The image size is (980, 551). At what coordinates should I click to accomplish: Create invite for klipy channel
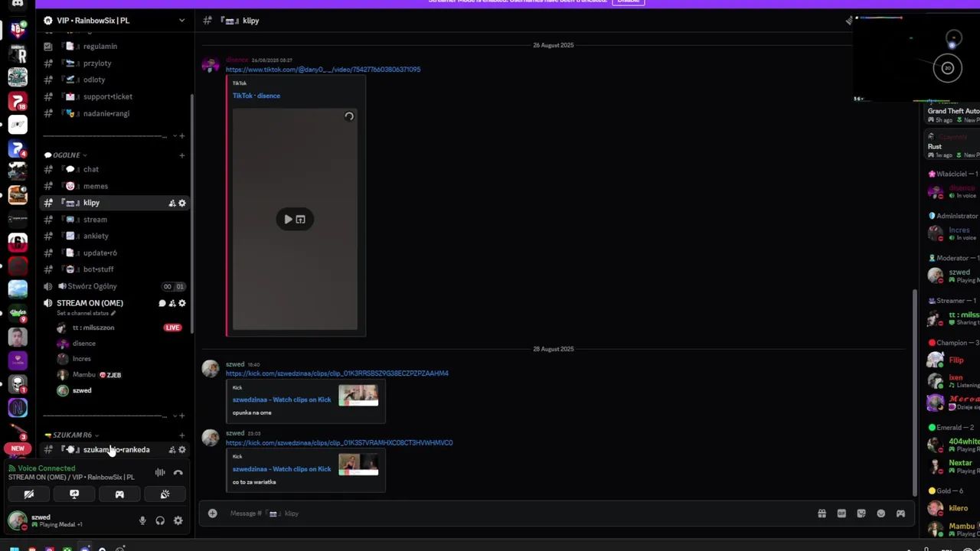171,203
